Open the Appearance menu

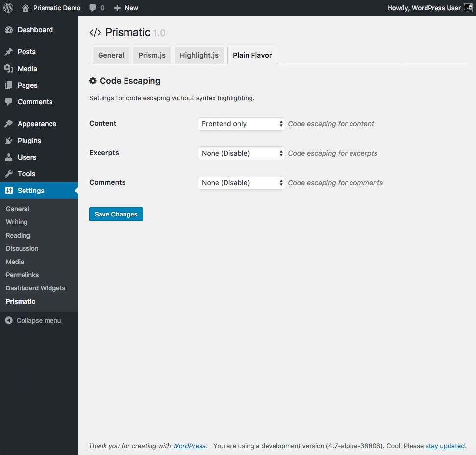[x=37, y=124]
